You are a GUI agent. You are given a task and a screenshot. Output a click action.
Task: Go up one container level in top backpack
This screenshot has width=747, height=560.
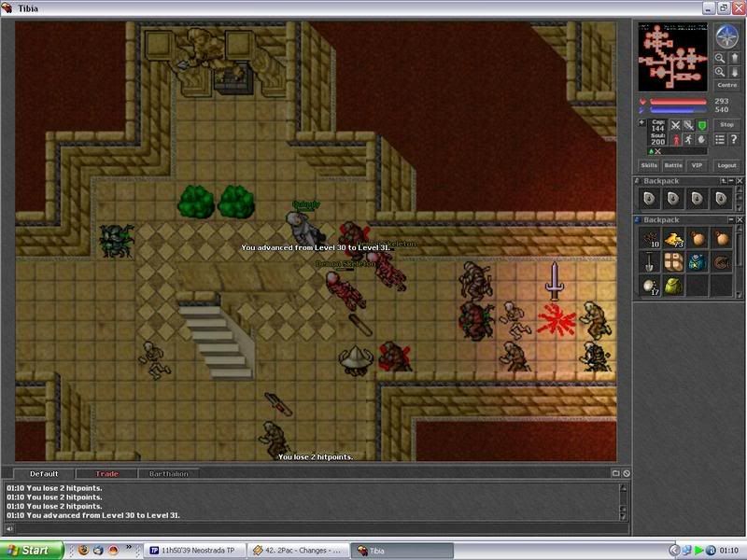724,181
